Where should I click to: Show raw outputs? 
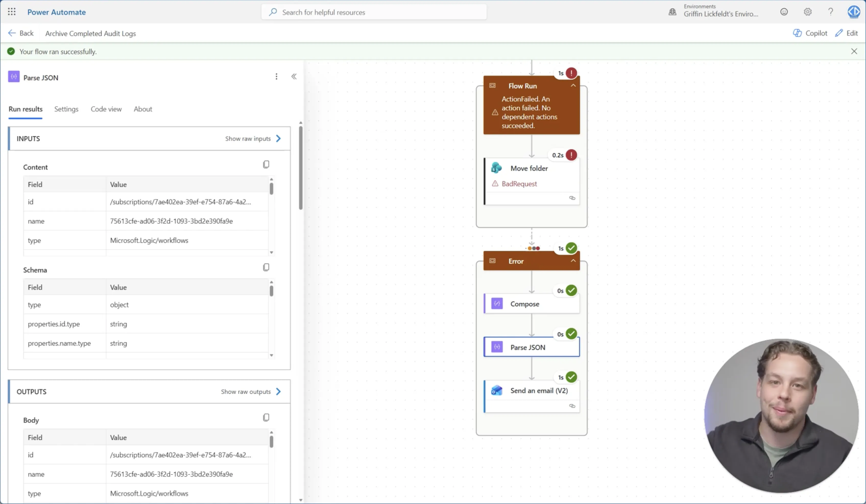(x=251, y=392)
